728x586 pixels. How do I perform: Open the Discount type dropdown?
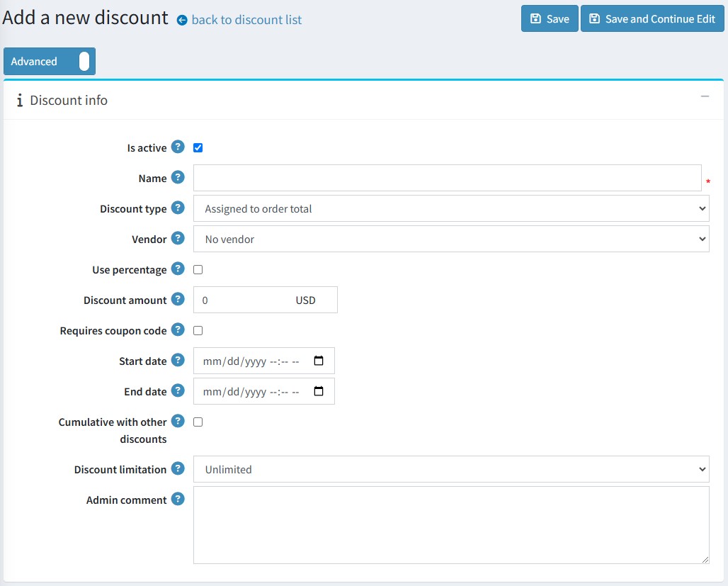pyautogui.click(x=451, y=209)
